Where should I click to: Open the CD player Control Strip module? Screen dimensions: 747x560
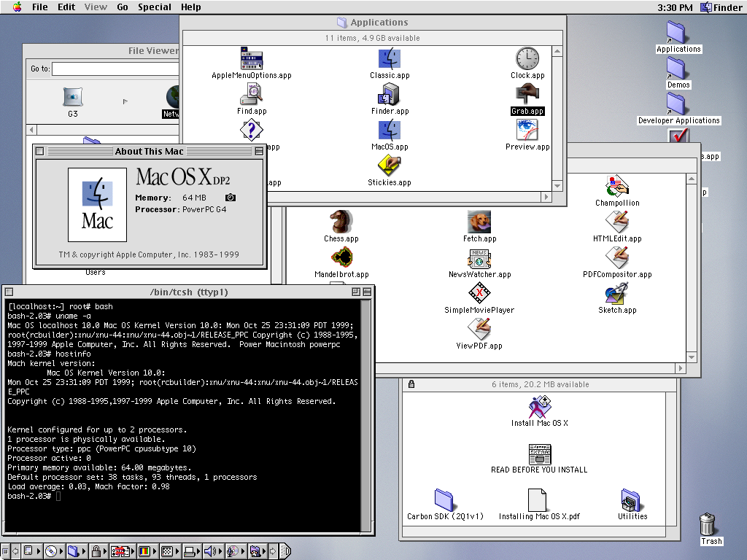point(54,551)
